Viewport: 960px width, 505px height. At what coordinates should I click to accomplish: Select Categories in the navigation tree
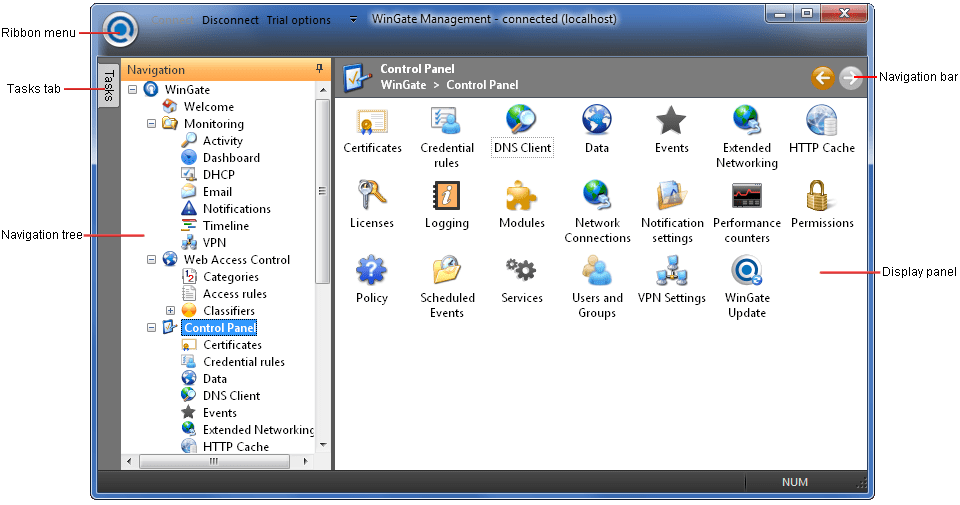click(231, 277)
